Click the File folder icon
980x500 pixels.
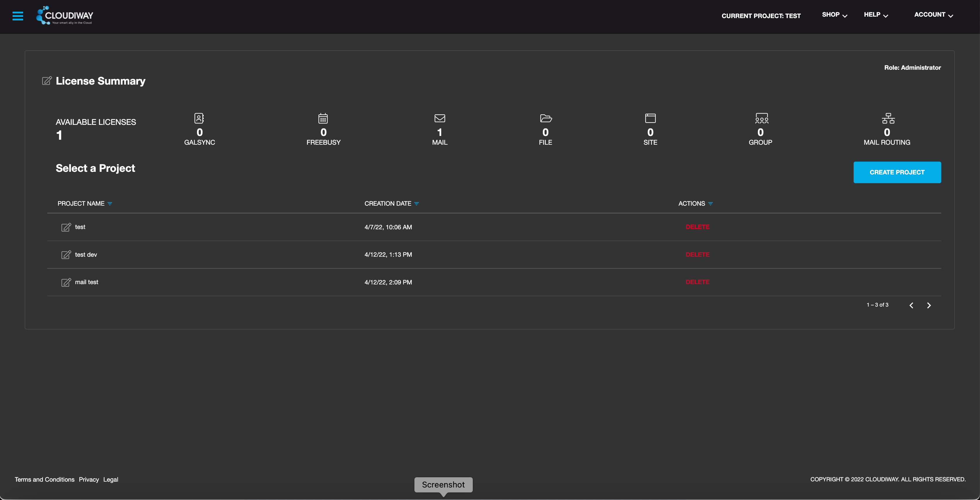(x=545, y=118)
